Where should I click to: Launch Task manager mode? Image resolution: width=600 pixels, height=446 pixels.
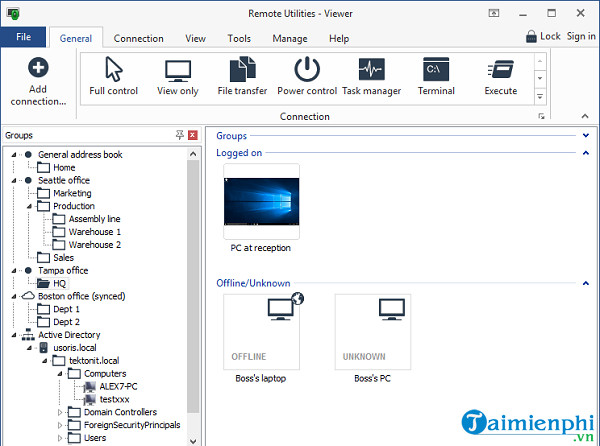[372, 77]
